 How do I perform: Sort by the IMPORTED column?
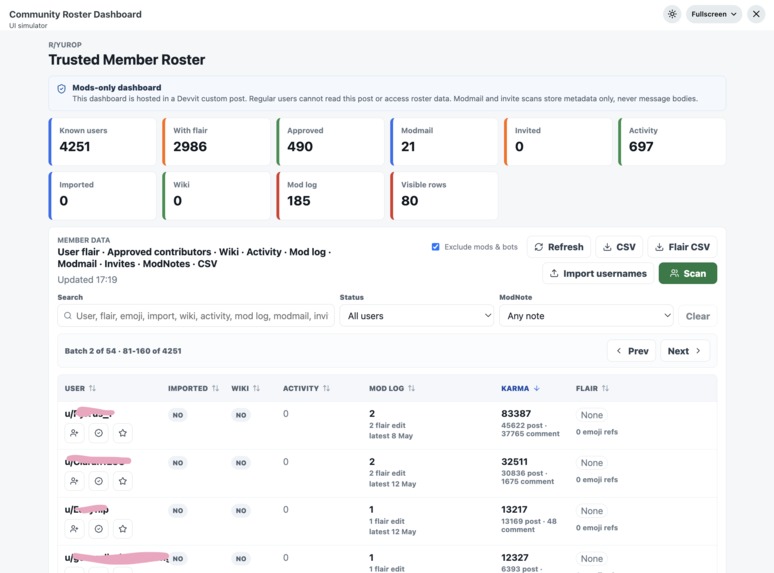click(193, 388)
